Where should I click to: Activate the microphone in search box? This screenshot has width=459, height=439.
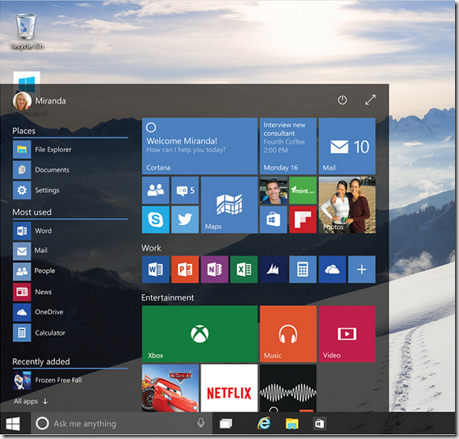click(201, 423)
